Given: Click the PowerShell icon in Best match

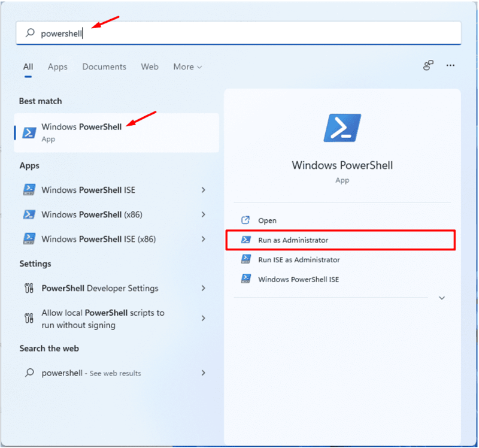Looking at the screenshot, I should pos(29,132).
